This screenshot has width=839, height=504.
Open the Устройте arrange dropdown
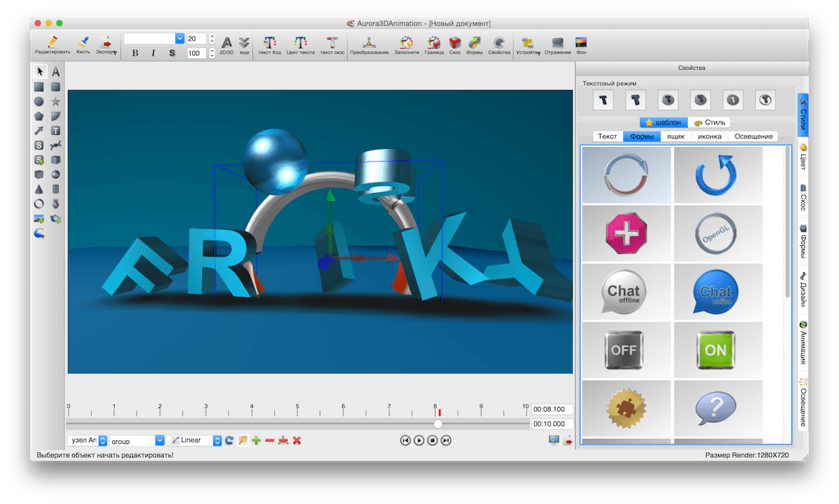tap(528, 45)
